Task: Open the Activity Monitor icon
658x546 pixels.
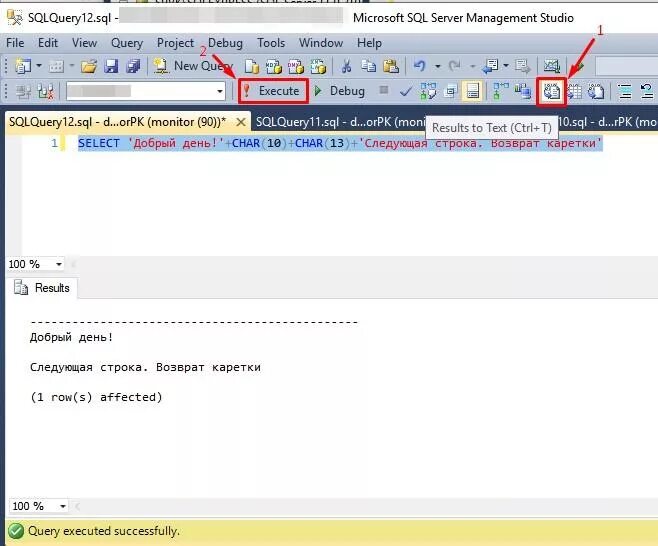Action: (x=552, y=66)
